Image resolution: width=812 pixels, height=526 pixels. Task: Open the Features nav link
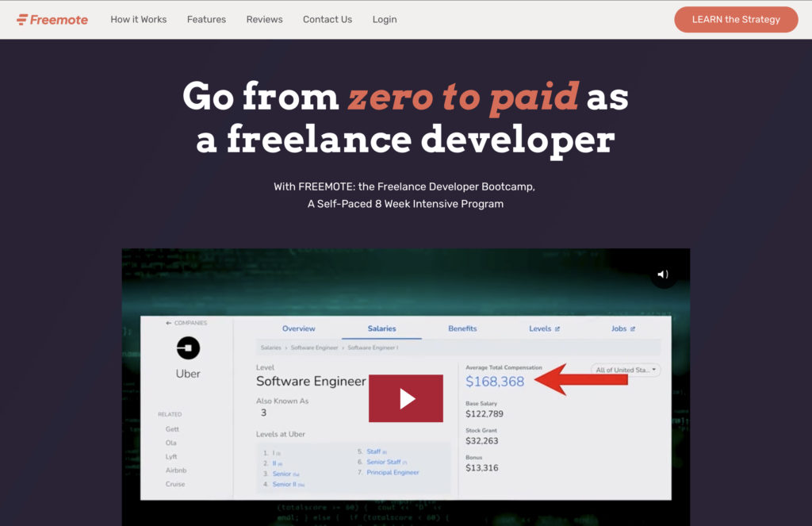206,19
